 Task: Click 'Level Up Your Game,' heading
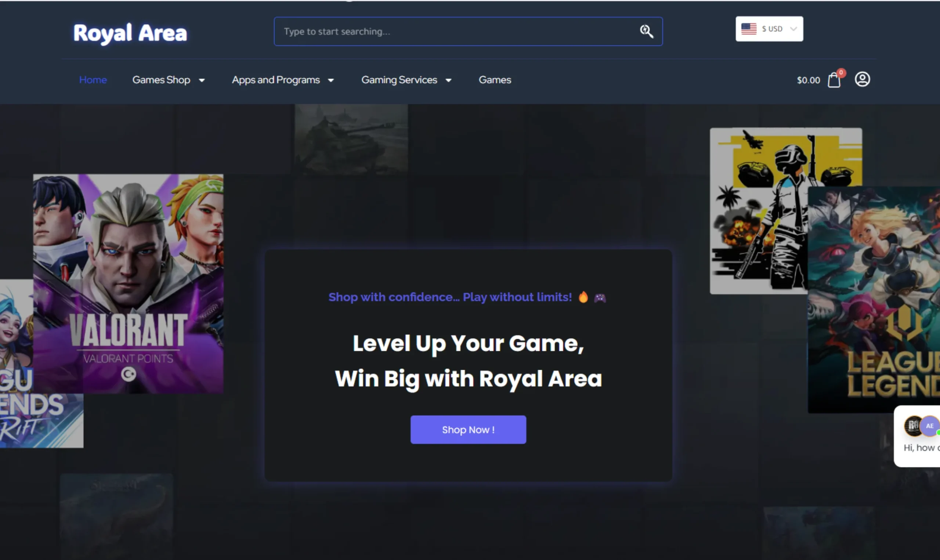click(468, 343)
